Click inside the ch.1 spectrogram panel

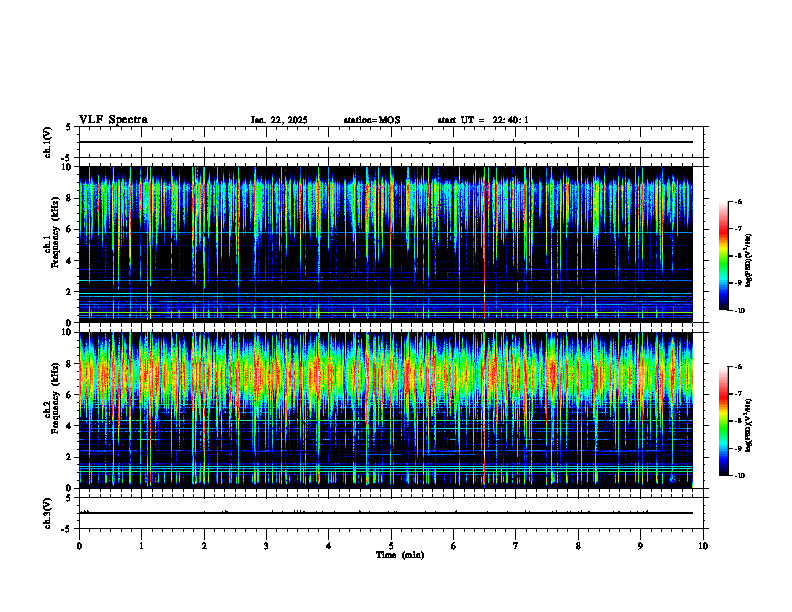[x=386, y=244]
